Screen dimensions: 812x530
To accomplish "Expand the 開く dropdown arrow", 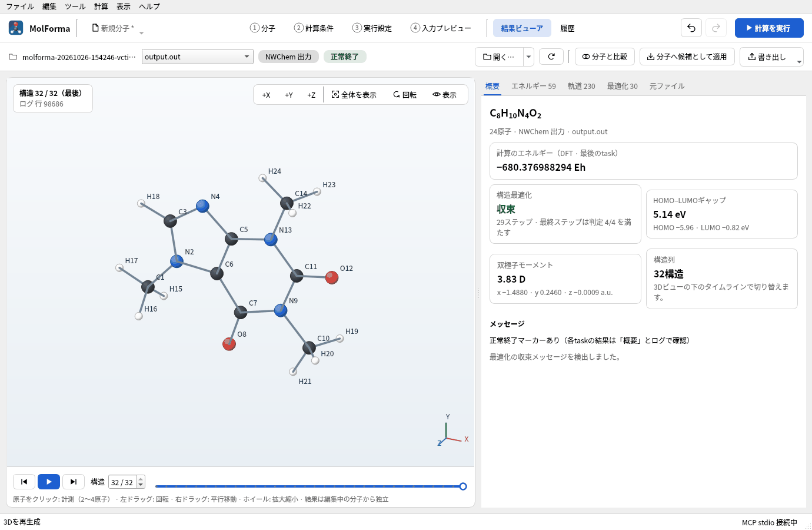I will click(x=529, y=57).
